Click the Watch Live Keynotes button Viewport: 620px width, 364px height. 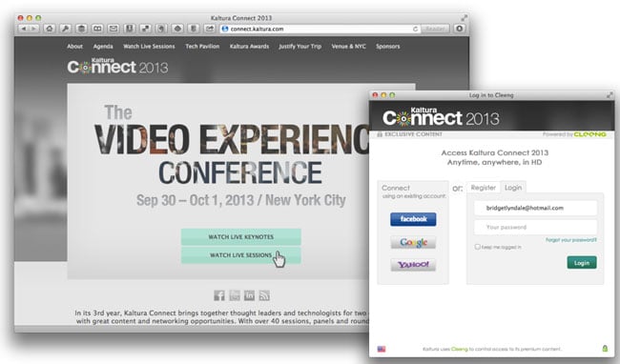point(240,237)
